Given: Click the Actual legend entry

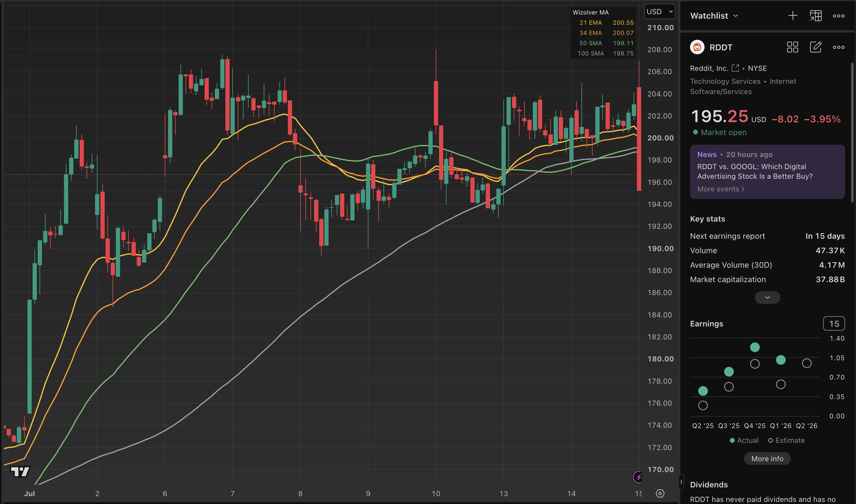Looking at the screenshot, I should [744, 440].
